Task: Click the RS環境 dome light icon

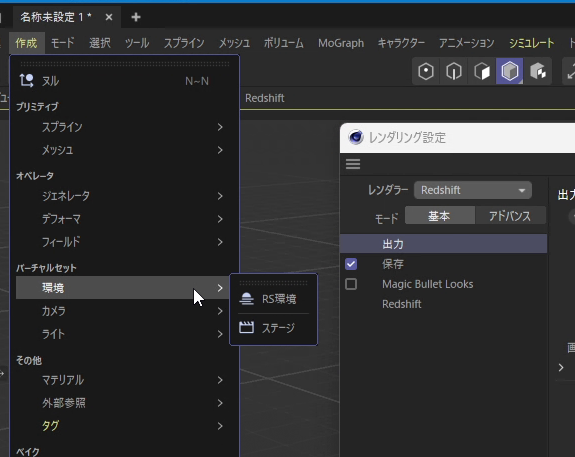Action: (246, 299)
